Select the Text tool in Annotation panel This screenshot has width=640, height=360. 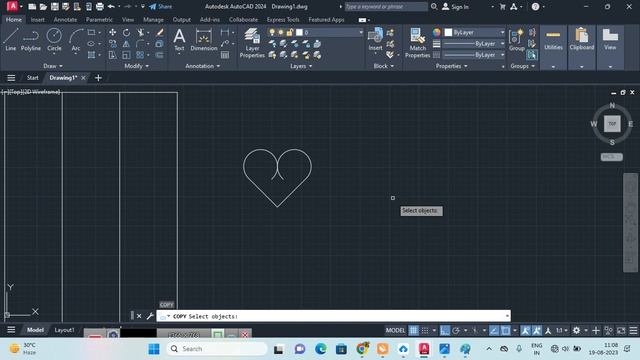[179, 40]
